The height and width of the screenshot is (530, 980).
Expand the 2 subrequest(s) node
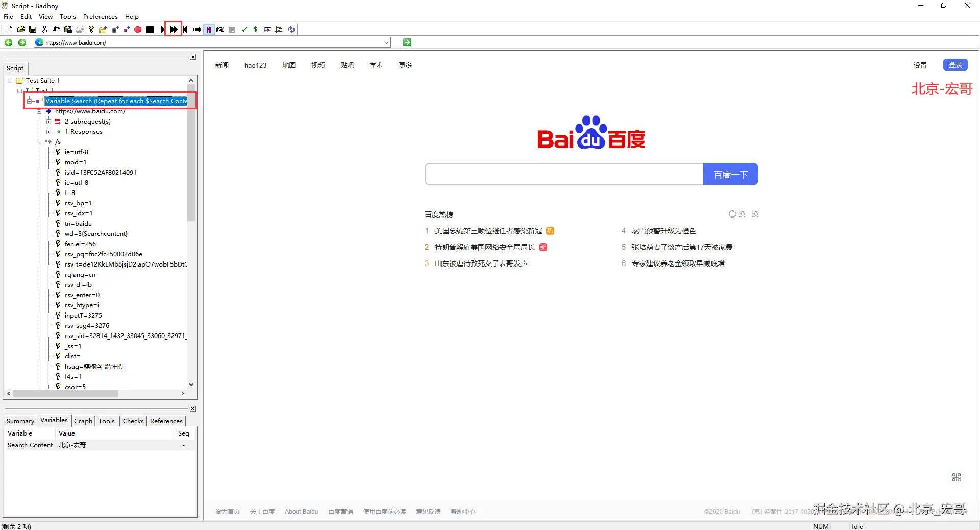(x=48, y=122)
